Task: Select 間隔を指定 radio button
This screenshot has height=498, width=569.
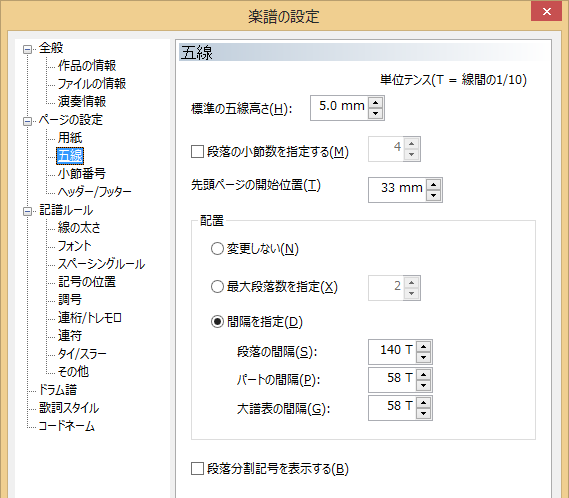Action: point(217,322)
